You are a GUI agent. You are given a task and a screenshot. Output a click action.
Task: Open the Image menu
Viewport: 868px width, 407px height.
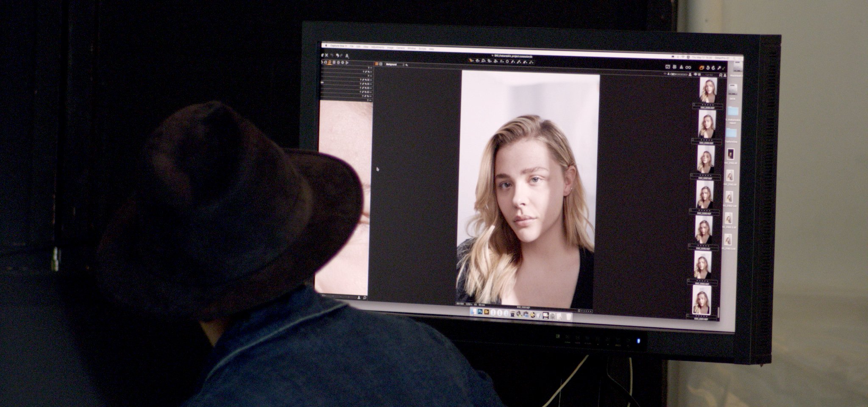390,48
